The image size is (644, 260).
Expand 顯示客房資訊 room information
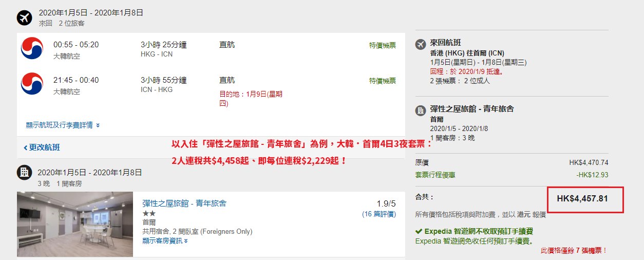click(x=165, y=240)
